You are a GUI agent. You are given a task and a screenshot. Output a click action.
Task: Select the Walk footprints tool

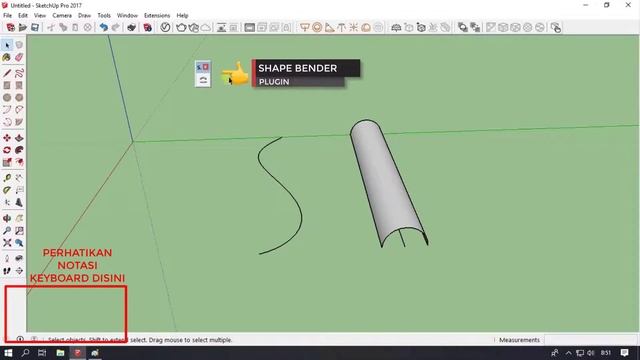(7, 271)
